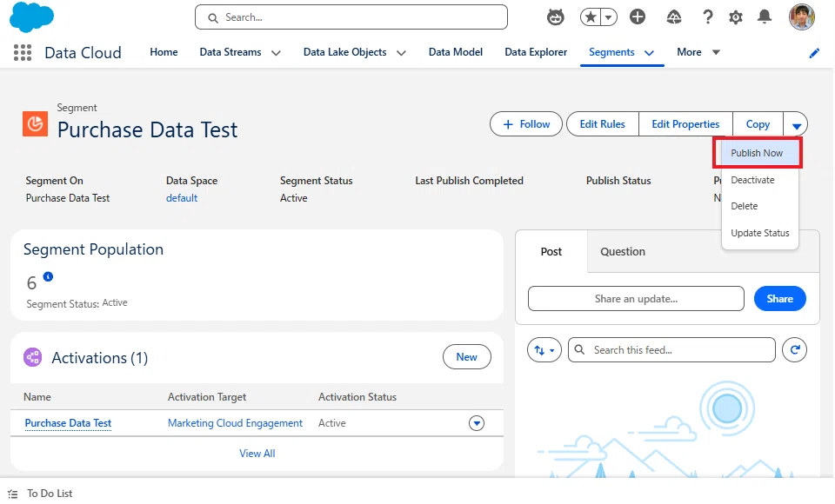Screen dimensions: 835x504
Task: Expand the Segments chevron menu
Action: pyautogui.click(x=649, y=53)
